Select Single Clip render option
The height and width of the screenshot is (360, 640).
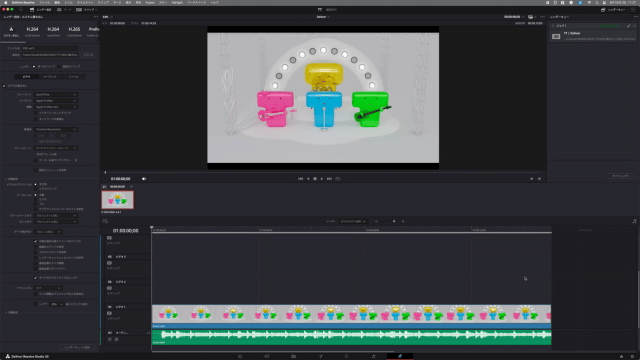[x=34, y=67]
